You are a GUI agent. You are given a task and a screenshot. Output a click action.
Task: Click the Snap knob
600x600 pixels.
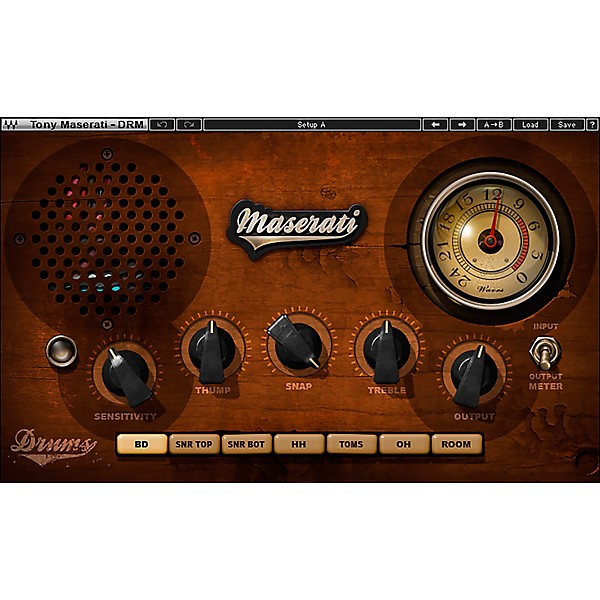[x=298, y=344]
